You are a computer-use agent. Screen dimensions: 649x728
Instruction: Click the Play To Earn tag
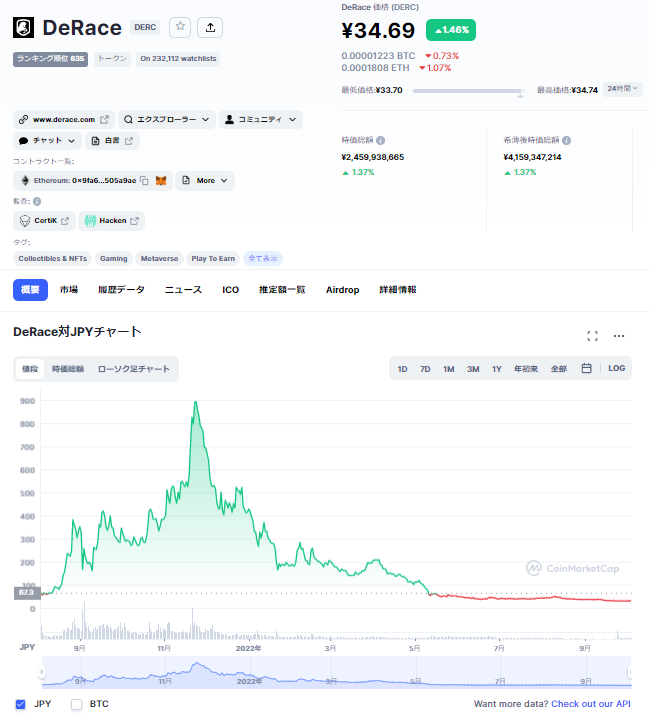point(213,259)
